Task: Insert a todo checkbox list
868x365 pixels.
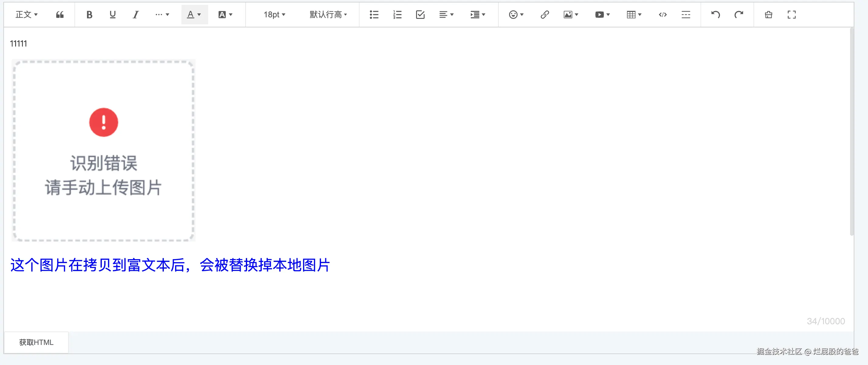Action: pos(420,15)
